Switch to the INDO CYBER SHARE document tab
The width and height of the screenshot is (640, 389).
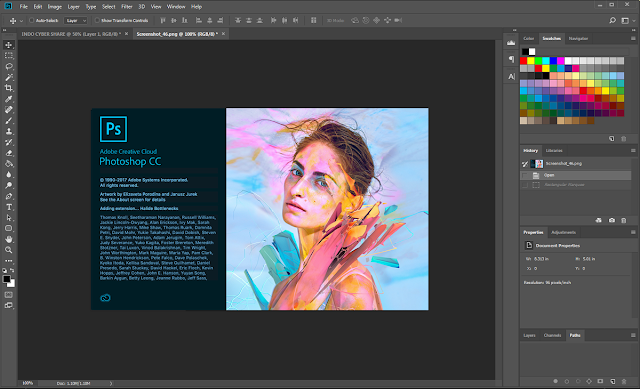coord(71,34)
